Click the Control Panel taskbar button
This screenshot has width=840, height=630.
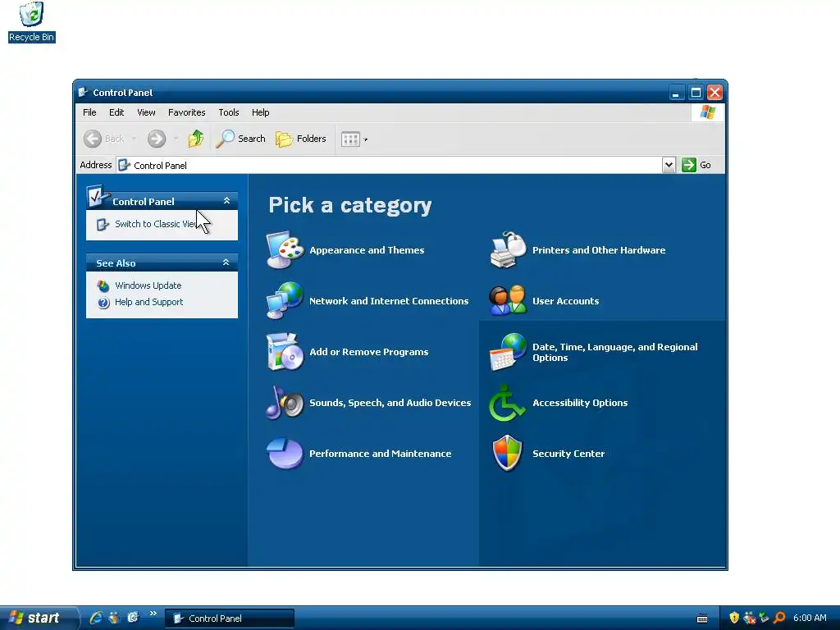230,619
